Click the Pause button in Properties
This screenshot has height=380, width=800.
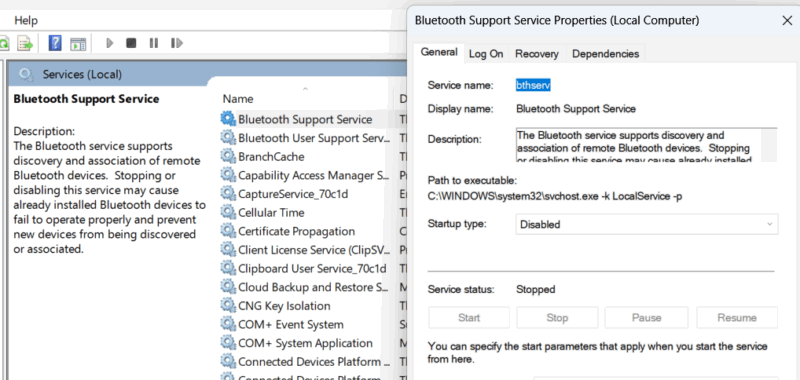tap(646, 317)
